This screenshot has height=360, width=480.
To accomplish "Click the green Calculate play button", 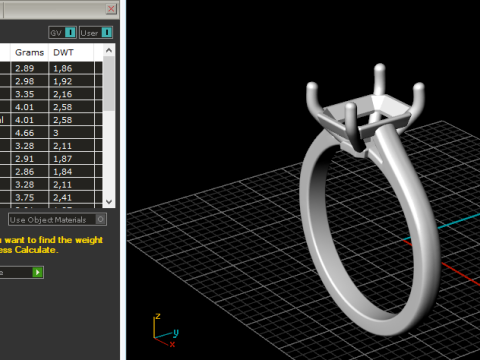I will click(38, 272).
